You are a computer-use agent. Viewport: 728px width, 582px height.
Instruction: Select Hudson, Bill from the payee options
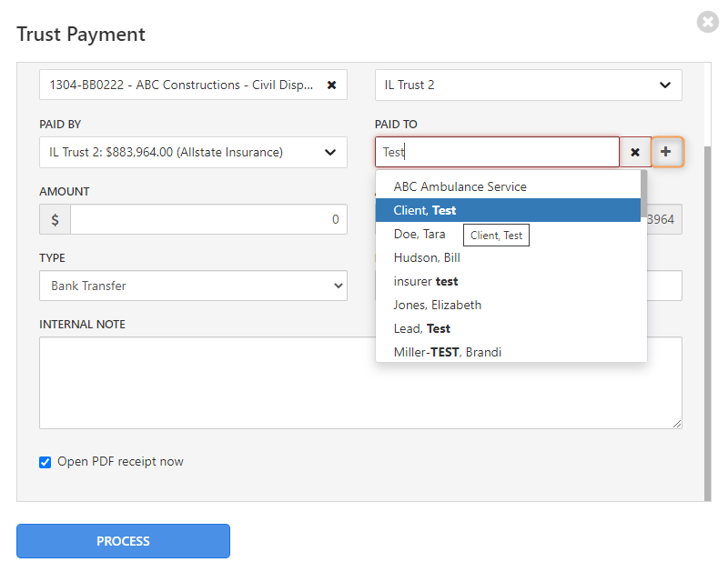pyautogui.click(x=428, y=257)
